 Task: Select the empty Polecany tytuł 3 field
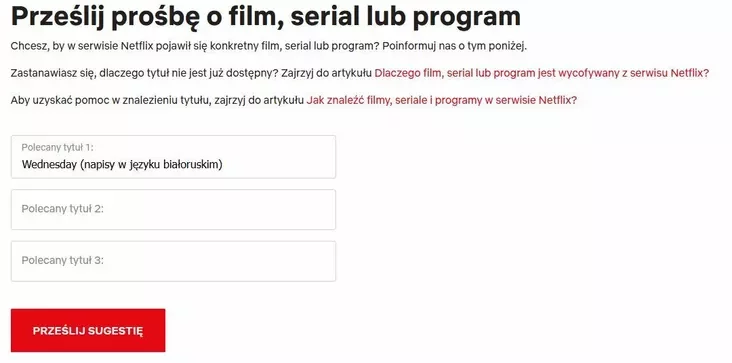click(x=173, y=261)
